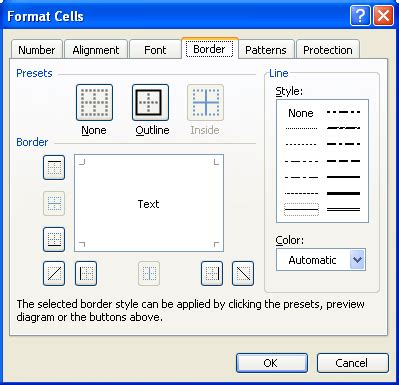This screenshot has width=399, height=385.
Task: Choose the double line style
Action: [x=343, y=210]
